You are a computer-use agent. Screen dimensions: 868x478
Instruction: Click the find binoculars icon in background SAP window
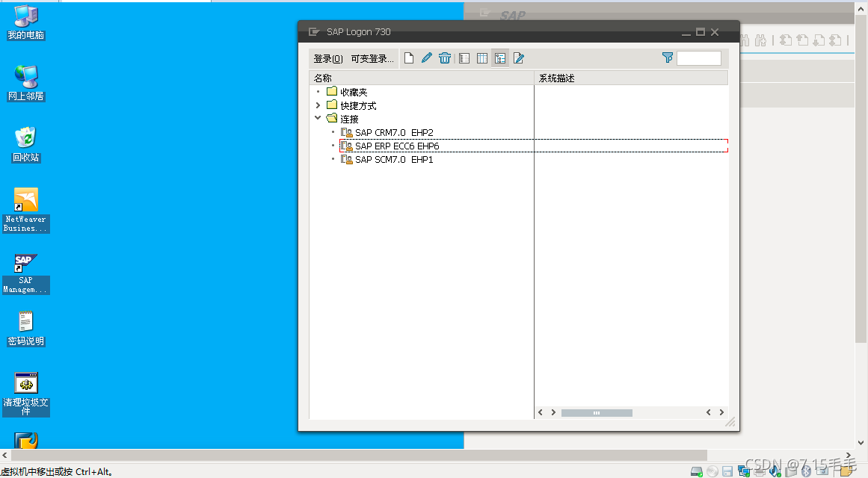click(x=745, y=40)
